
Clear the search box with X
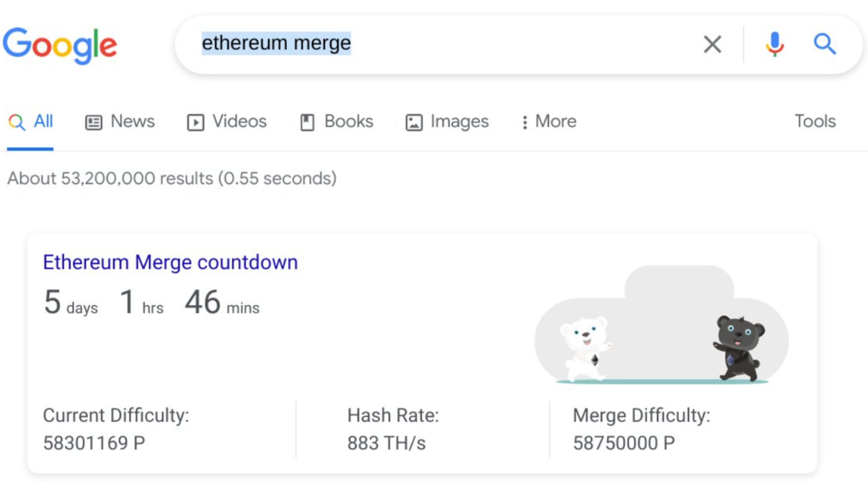coord(712,44)
